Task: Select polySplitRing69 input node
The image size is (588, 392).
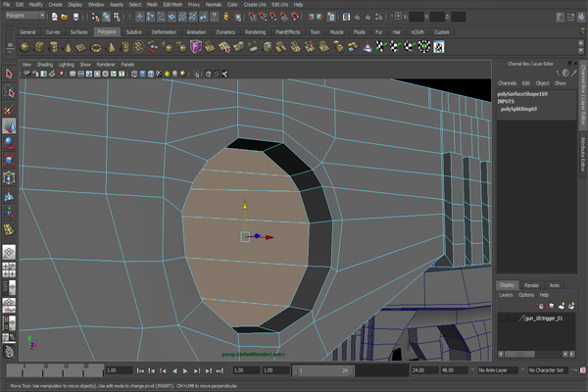Action: [518, 109]
